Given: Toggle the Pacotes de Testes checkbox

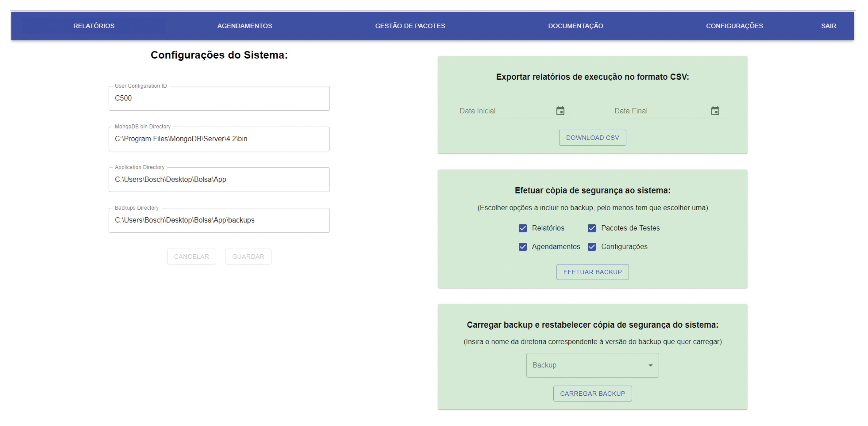Looking at the screenshot, I should [x=592, y=228].
